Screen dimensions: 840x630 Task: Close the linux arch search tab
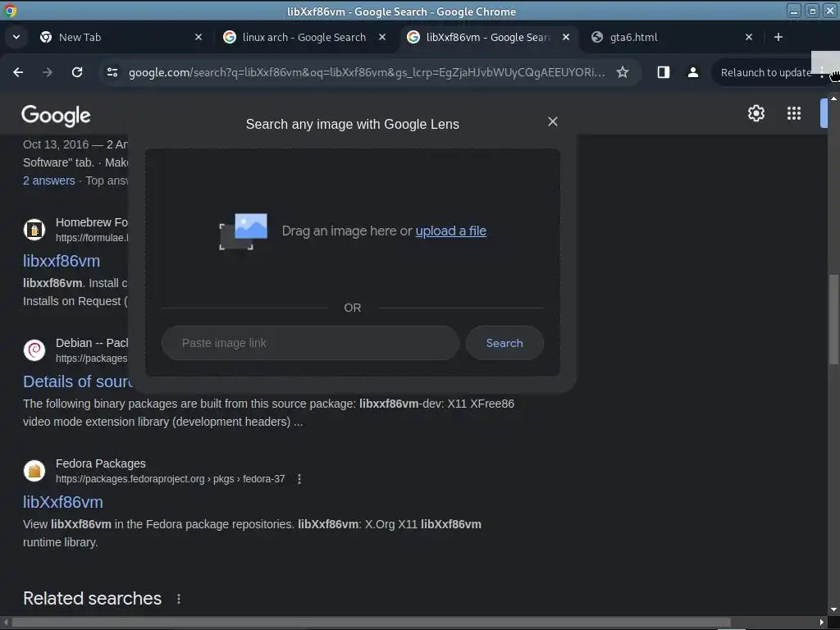[382, 37]
